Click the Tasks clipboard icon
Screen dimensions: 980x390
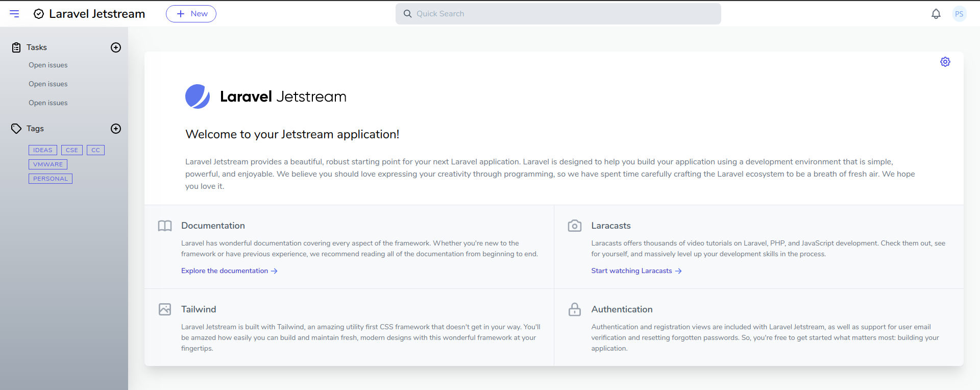[x=16, y=47]
